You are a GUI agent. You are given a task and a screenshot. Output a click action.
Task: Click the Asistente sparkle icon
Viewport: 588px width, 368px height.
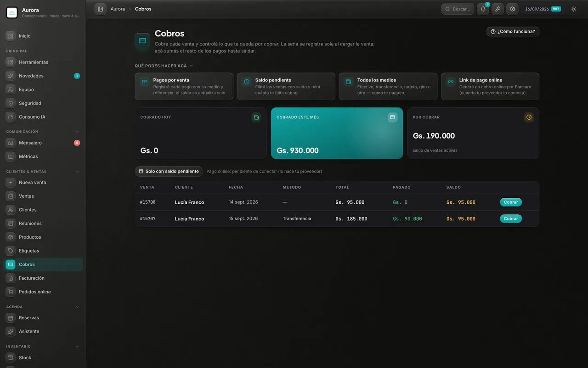click(11, 332)
